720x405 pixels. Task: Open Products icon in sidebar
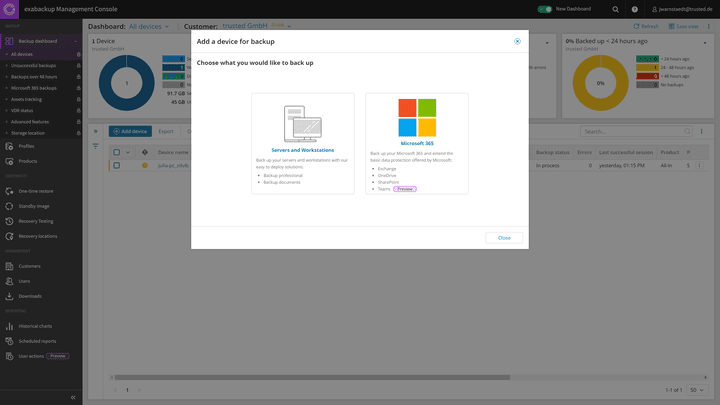(9, 161)
